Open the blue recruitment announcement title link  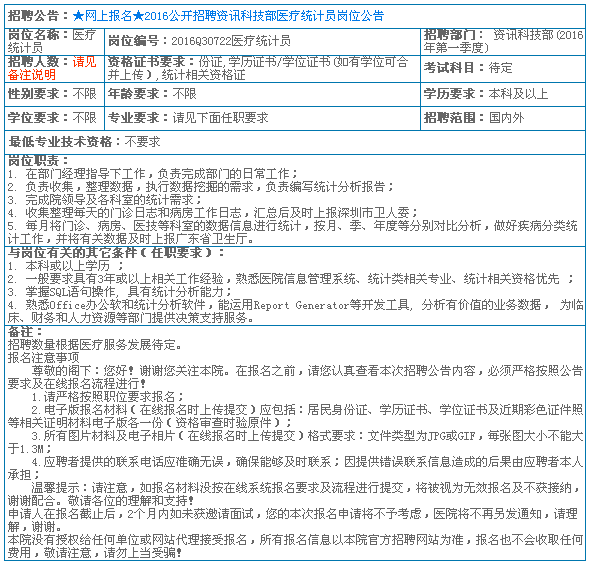click(x=228, y=16)
